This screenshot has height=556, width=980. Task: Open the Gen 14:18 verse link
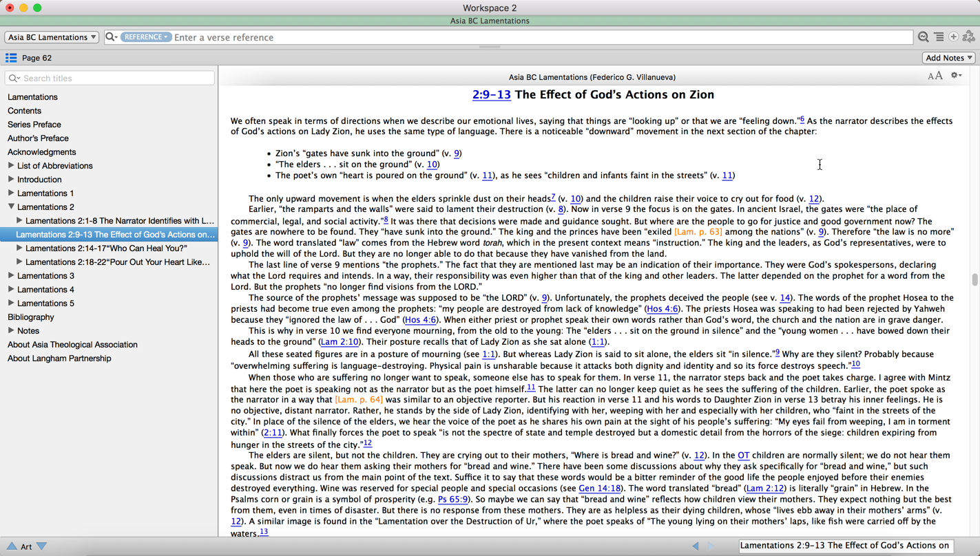click(599, 489)
